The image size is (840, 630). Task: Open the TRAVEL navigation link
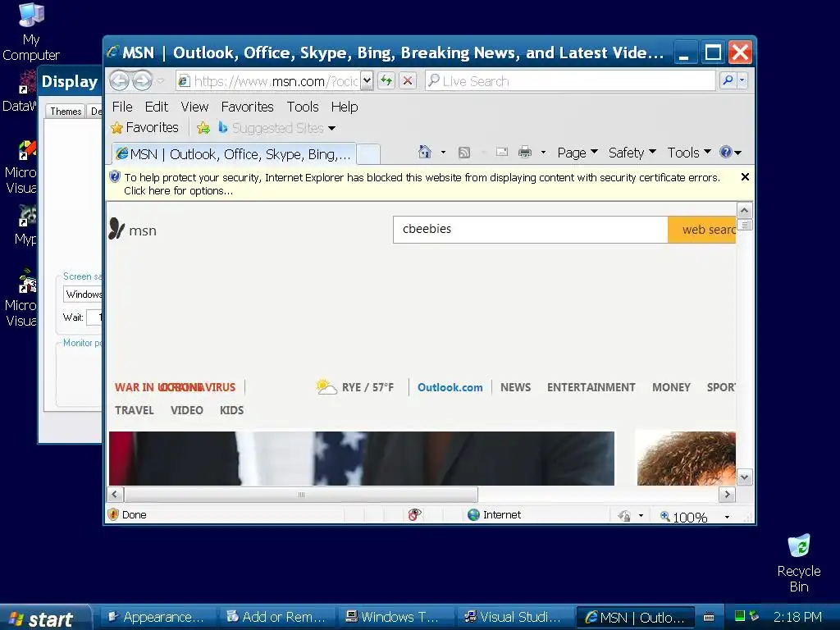(134, 410)
